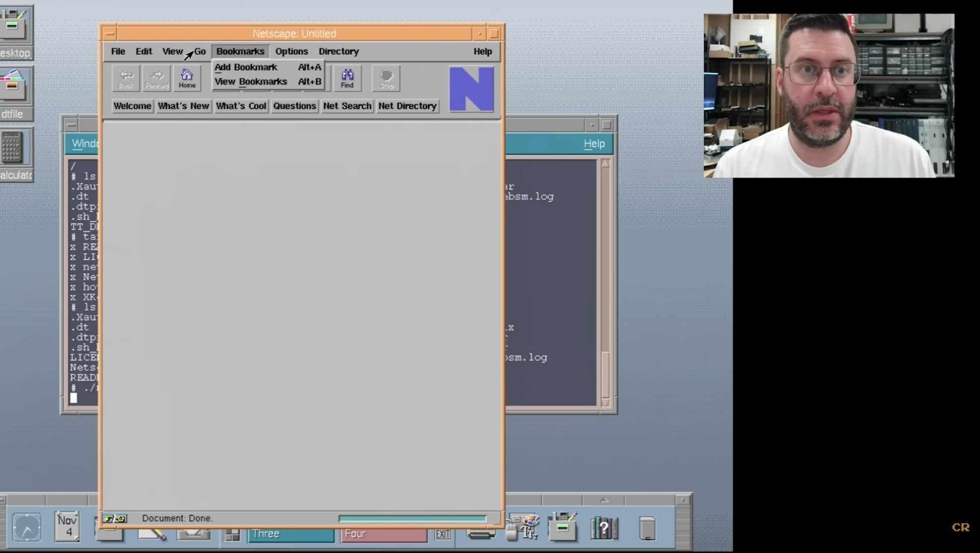Click the EXIT icon on the front panel
The width and height of the screenshot is (980, 553).
click(443, 534)
